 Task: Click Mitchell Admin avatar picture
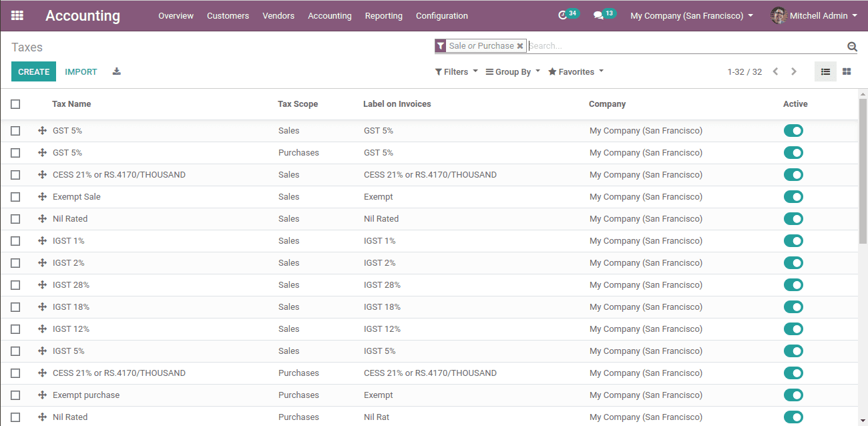click(779, 15)
